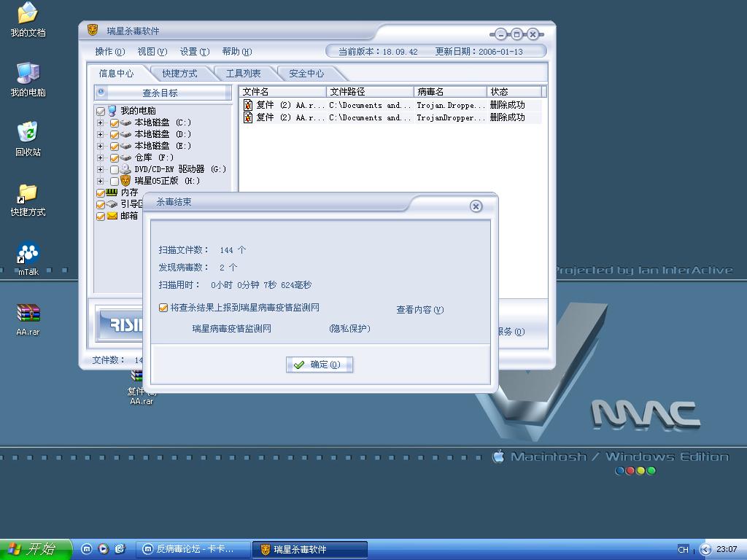This screenshot has width=747, height=560.
Task: Click the 开始 Start button
Action: pyautogui.click(x=35, y=550)
